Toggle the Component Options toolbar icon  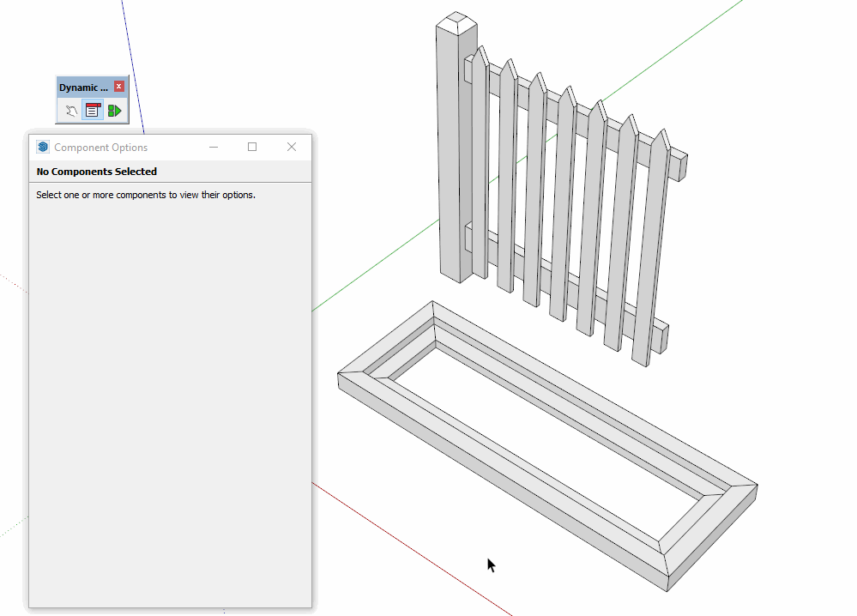[93, 111]
